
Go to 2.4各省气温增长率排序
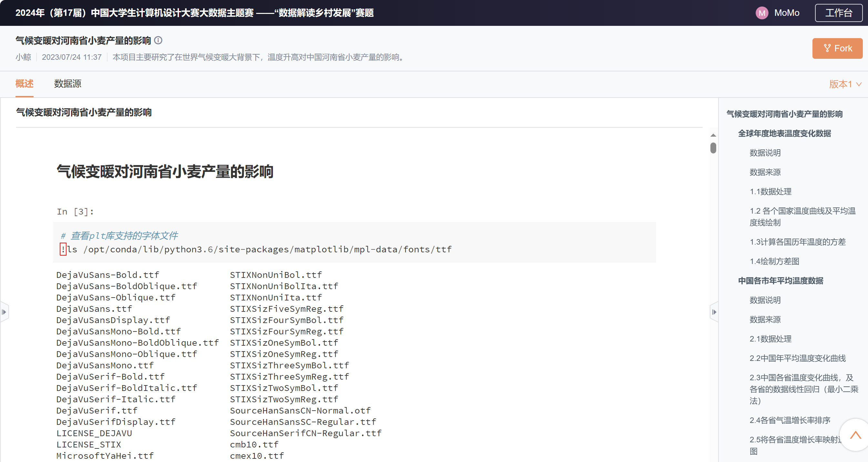(x=790, y=420)
